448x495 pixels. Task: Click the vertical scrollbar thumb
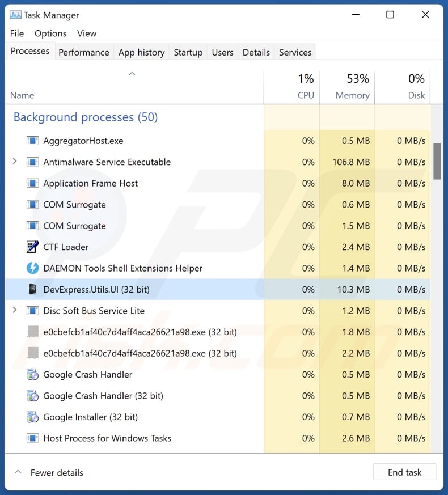[x=437, y=162]
